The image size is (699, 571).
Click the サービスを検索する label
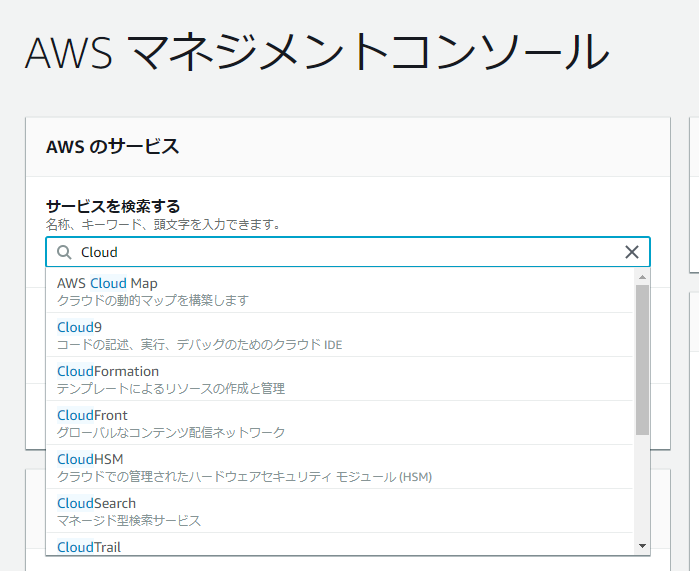pos(113,206)
